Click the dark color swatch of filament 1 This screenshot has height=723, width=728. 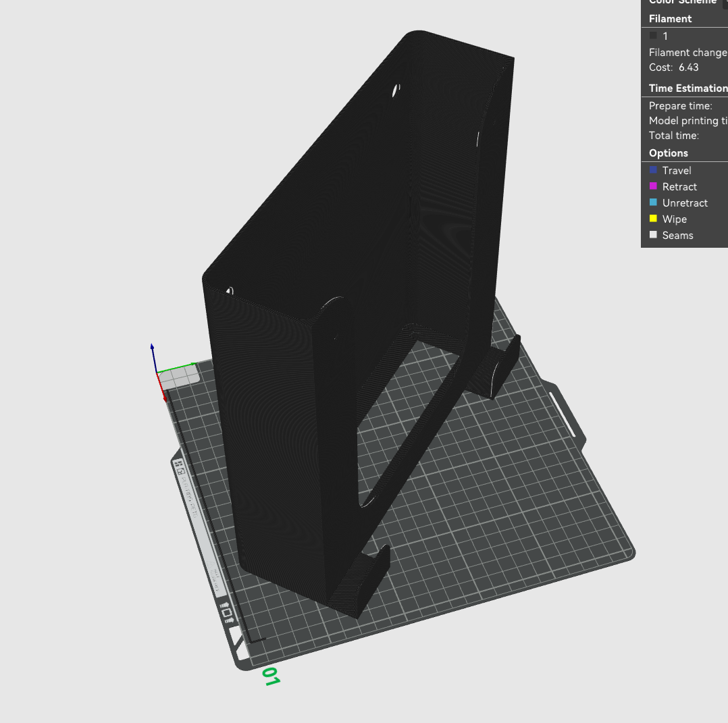653,36
